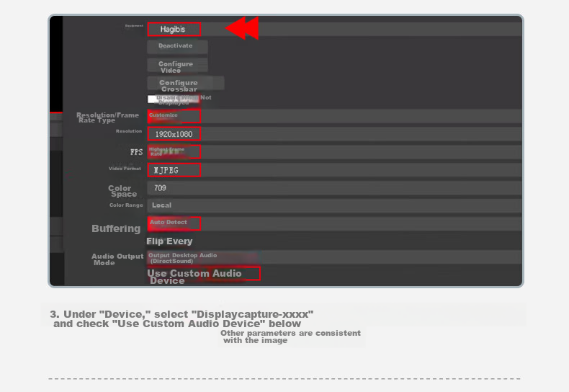Expand the Resolution/Frame Rate Type Customize dropdown
The image size is (569, 392).
coord(334,116)
